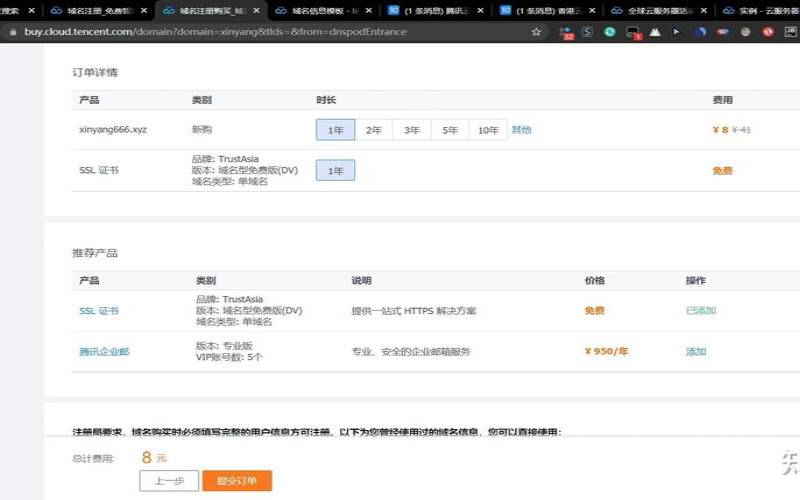Open the blue extension icon beside the cursor icon

click(x=701, y=32)
